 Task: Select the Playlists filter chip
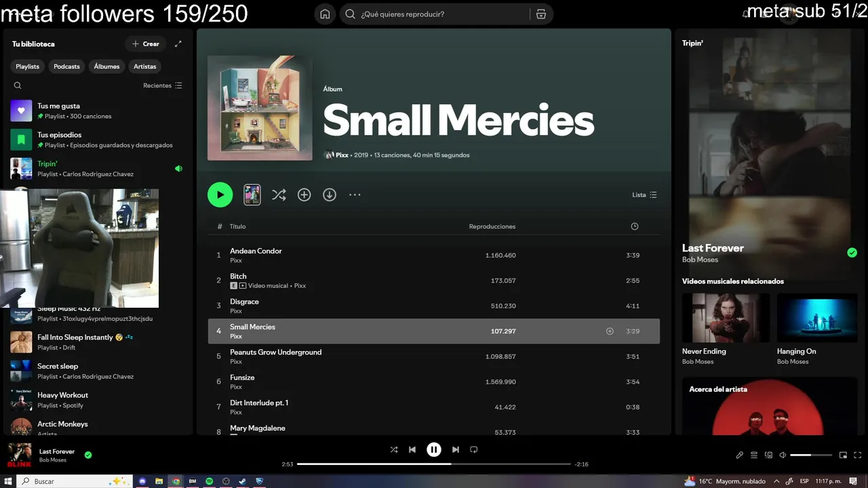[28, 66]
